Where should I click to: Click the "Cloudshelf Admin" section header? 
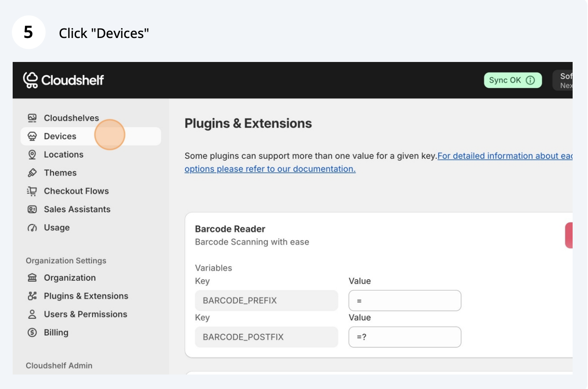59,365
